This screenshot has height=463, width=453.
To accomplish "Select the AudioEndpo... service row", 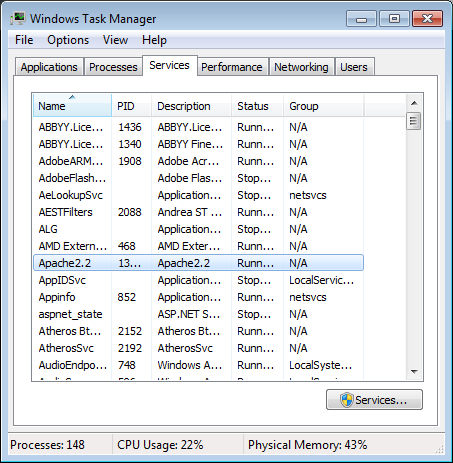I will [x=198, y=365].
